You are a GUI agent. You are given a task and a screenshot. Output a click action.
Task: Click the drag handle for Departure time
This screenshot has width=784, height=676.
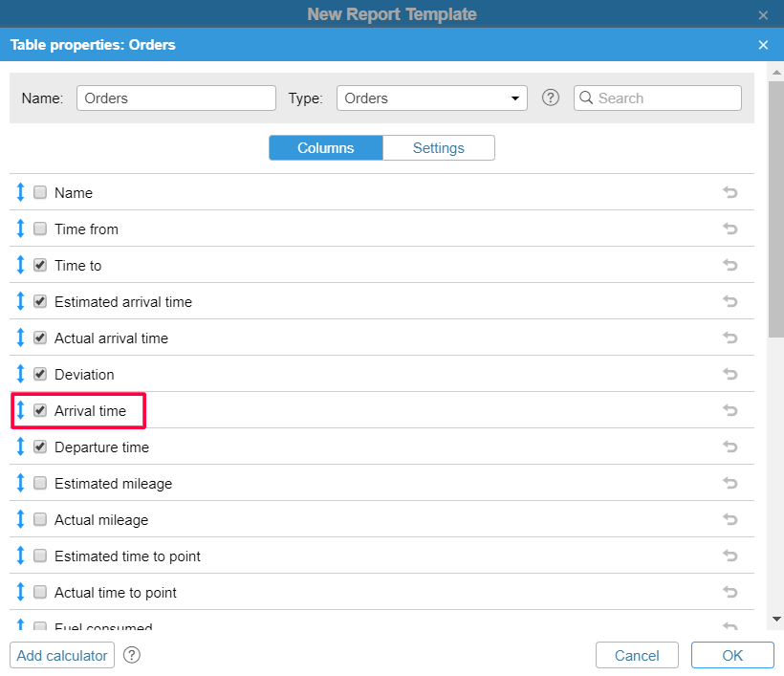click(20, 447)
